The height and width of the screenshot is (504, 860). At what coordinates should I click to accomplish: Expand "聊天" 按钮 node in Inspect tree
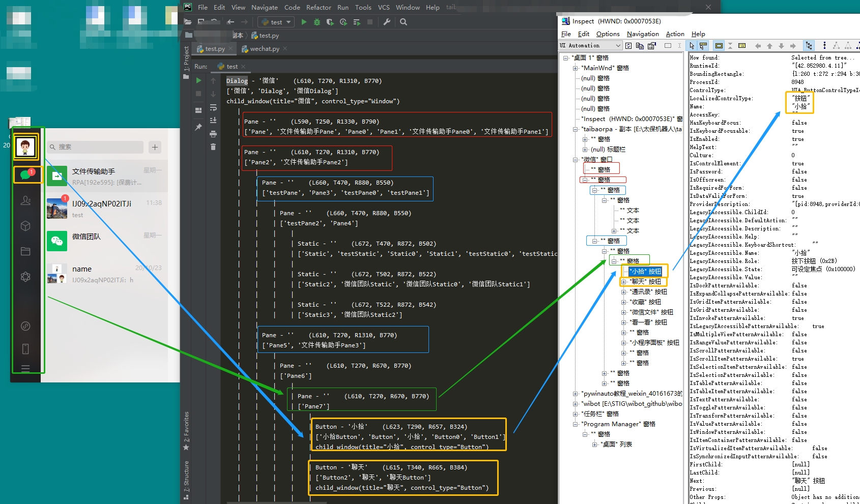pyautogui.click(x=623, y=282)
